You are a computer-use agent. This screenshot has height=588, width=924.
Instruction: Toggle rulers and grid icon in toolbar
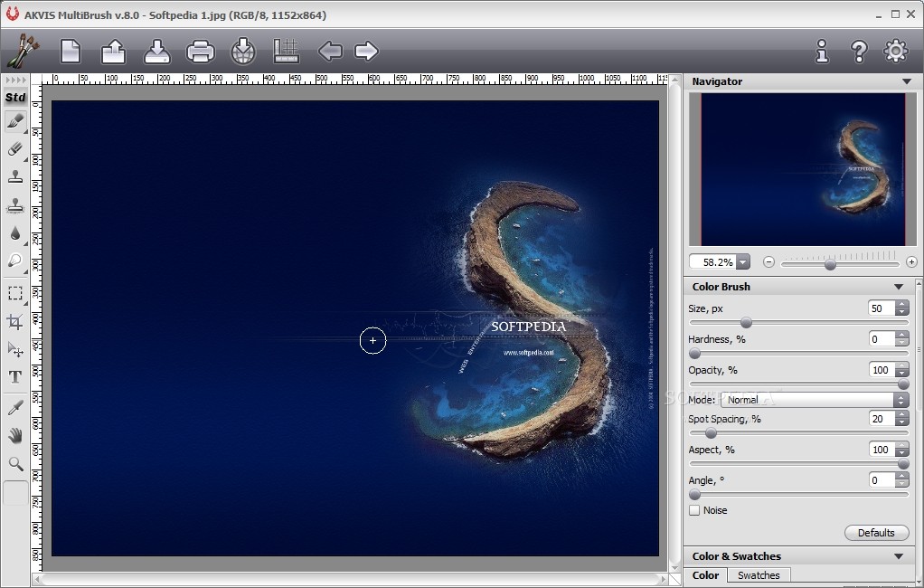click(x=287, y=51)
